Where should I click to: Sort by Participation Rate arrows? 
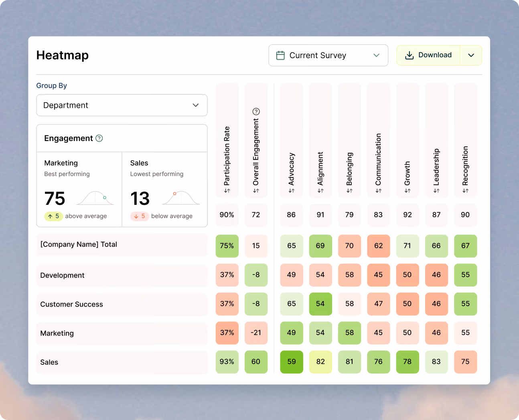(227, 191)
